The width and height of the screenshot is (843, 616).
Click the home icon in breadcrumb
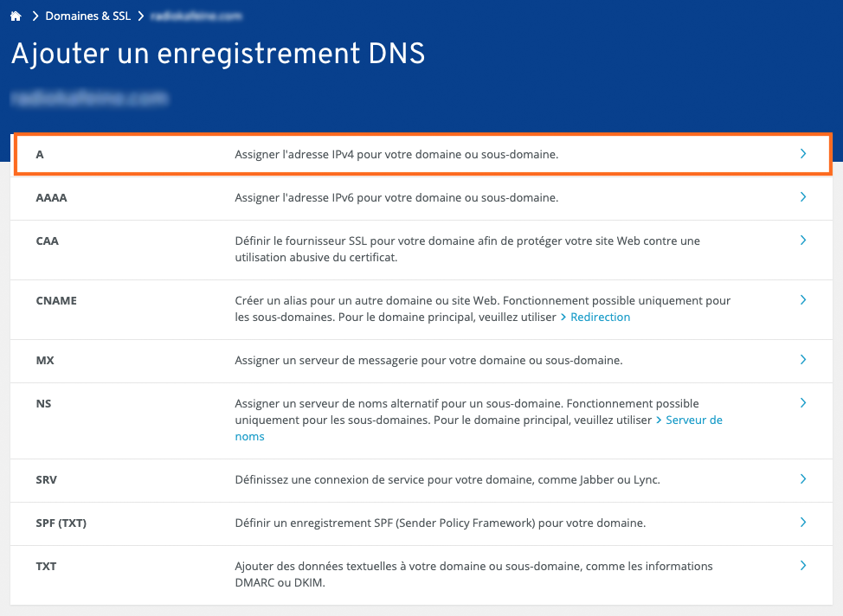(x=15, y=16)
